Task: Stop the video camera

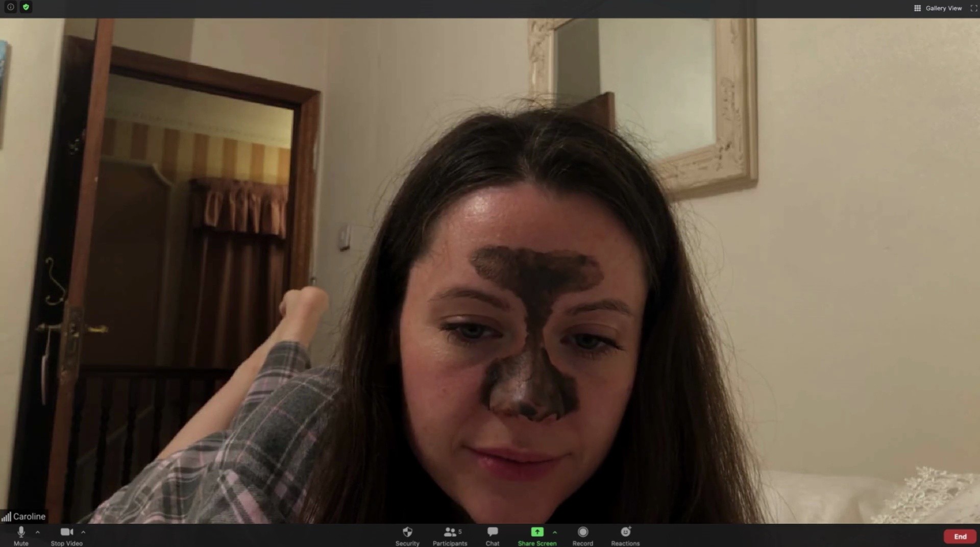Action: point(66,536)
